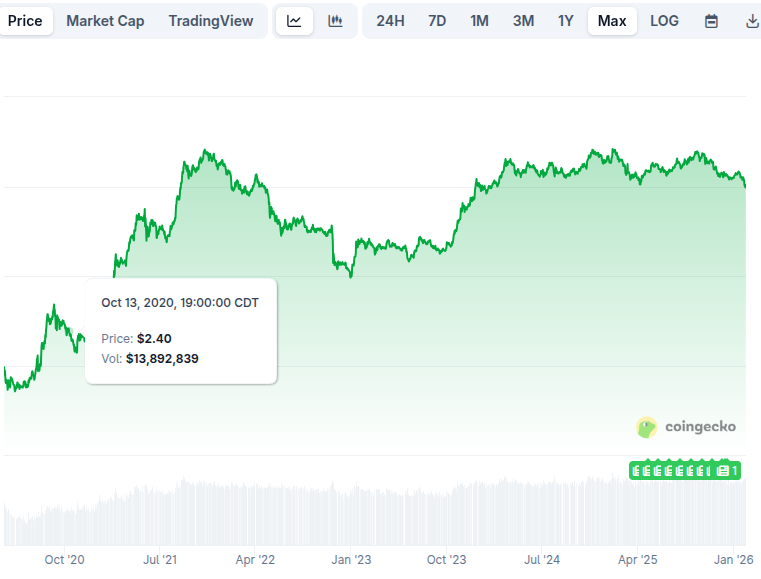The image size is (761, 579).
Task: Set chart range to 1M
Action: (x=479, y=21)
